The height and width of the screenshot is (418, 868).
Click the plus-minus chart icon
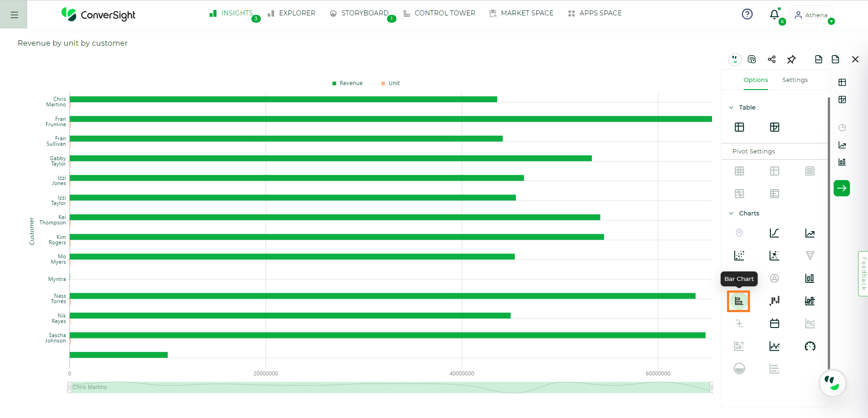pyautogui.click(x=740, y=323)
